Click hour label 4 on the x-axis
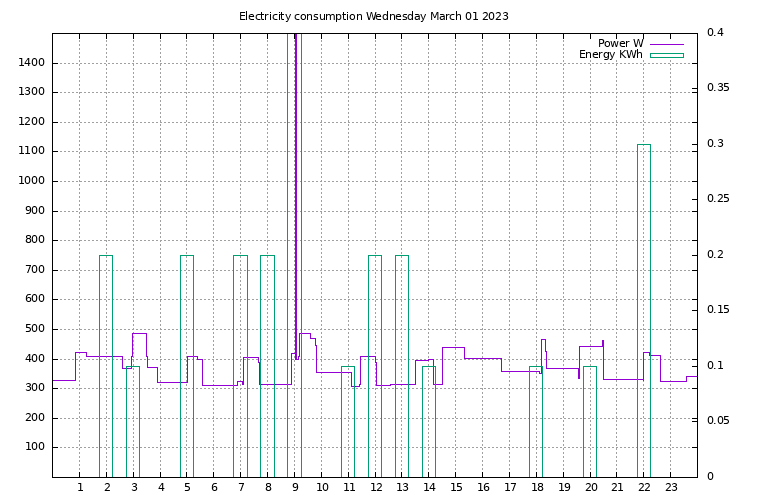The image size is (768, 500). click(x=161, y=488)
